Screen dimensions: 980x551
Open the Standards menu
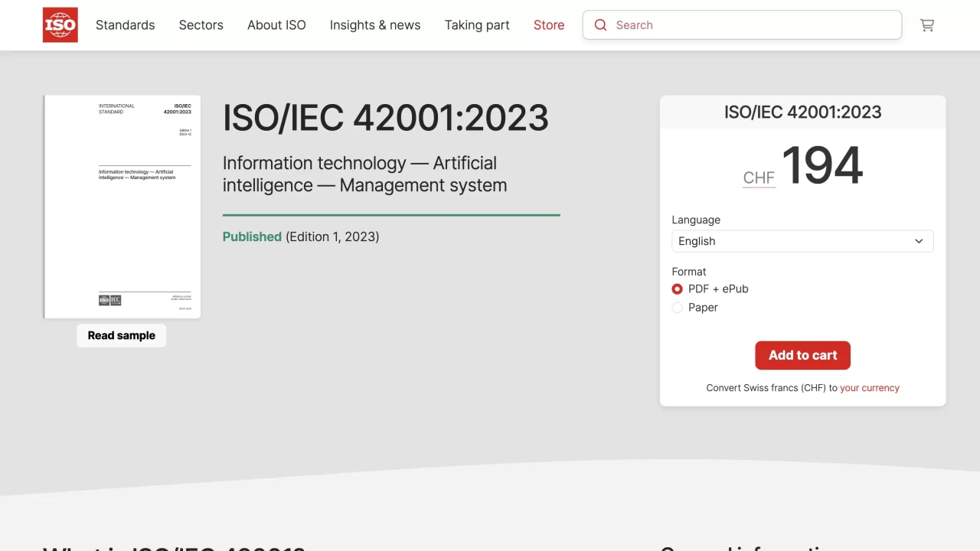[x=125, y=25]
